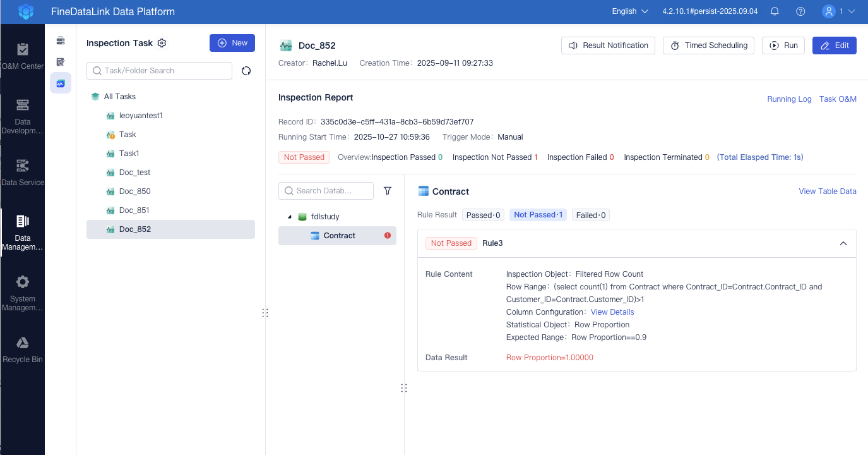Viewport: 868px width, 455px height.
Task: Filter rule results by Not Passed·1
Action: tap(538, 215)
